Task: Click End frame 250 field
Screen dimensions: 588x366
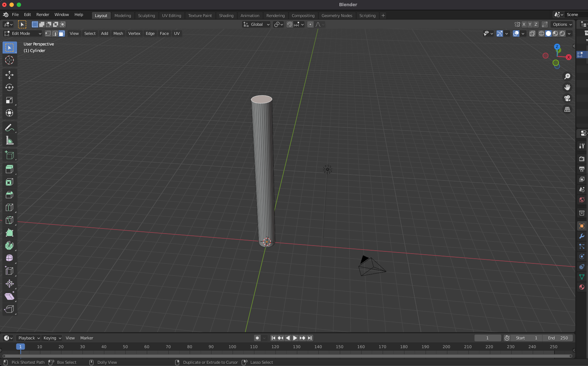Action: (558, 338)
